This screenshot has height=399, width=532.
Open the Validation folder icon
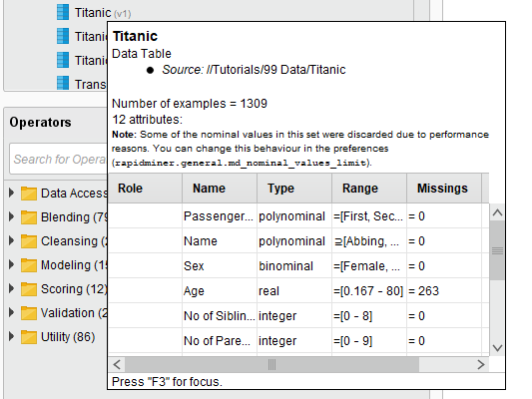[x=29, y=313]
